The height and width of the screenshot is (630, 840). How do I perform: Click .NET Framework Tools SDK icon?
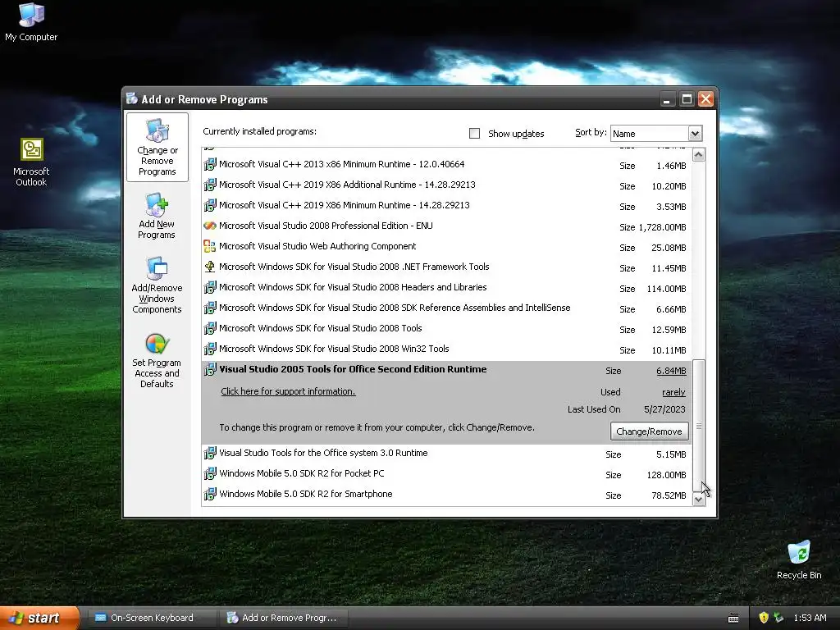(210, 267)
